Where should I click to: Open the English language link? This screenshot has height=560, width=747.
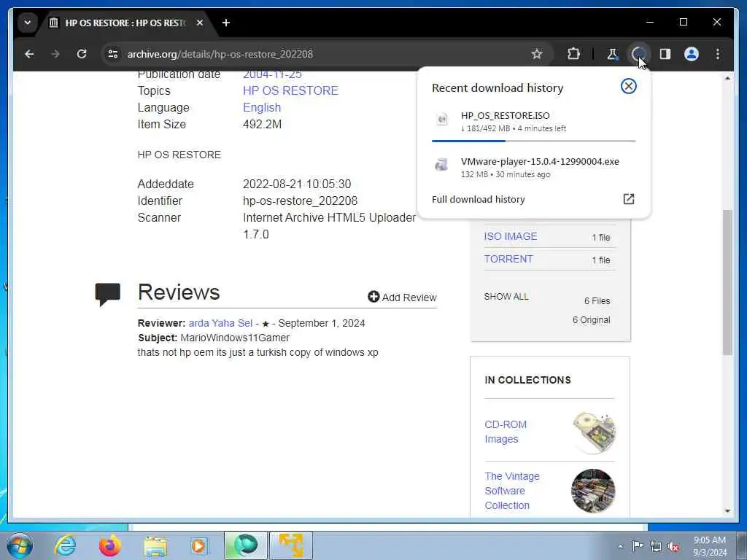[x=262, y=108]
